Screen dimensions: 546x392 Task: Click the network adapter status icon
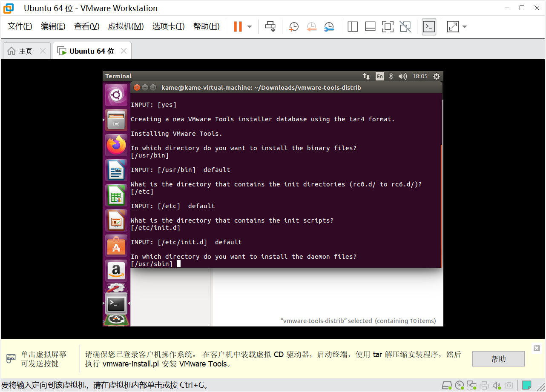click(x=471, y=386)
